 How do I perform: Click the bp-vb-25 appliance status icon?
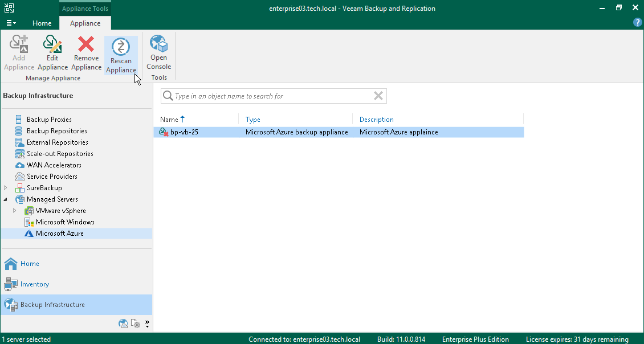tap(164, 132)
